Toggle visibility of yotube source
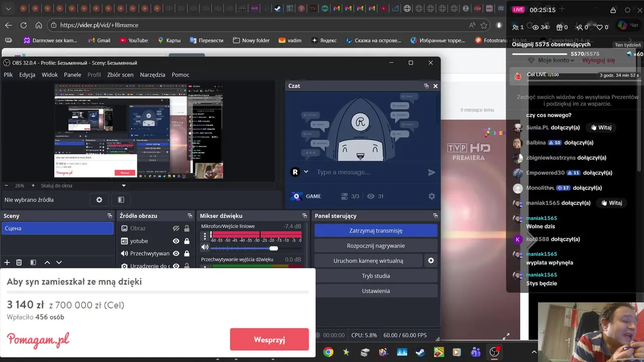644x362 pixels. click(176, 241)
